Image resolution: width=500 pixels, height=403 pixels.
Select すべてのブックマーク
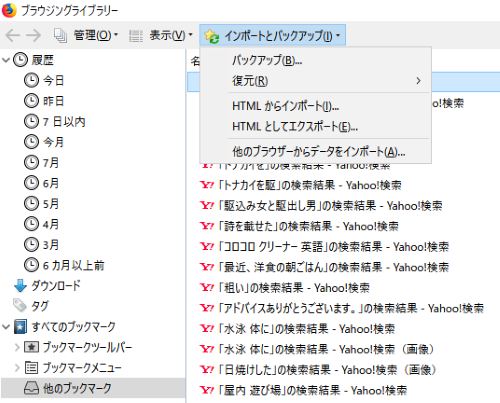pos(74,327)
